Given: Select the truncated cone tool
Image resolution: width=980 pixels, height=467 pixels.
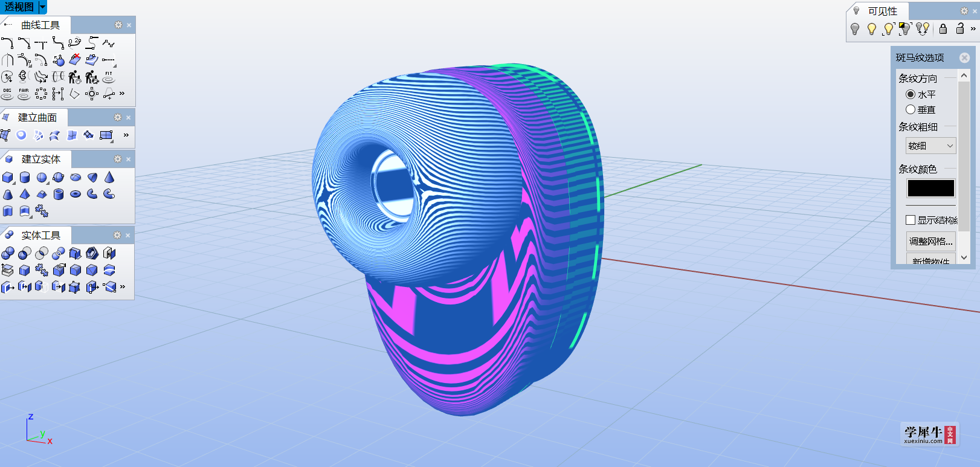Looking at the screenshot, I should (7, 194).
